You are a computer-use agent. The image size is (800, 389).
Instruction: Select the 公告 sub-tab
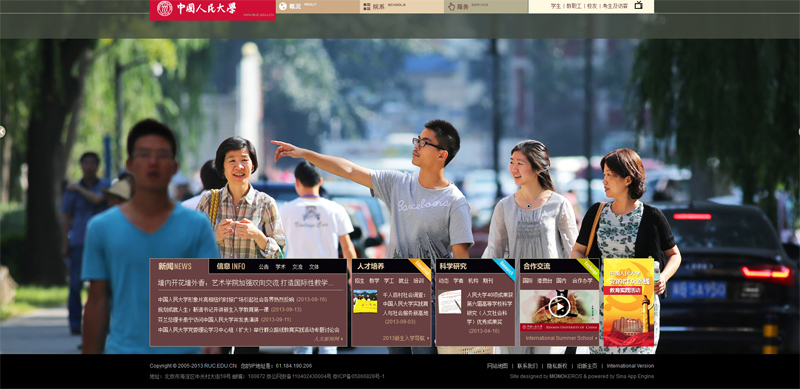[x=264, y=266]
